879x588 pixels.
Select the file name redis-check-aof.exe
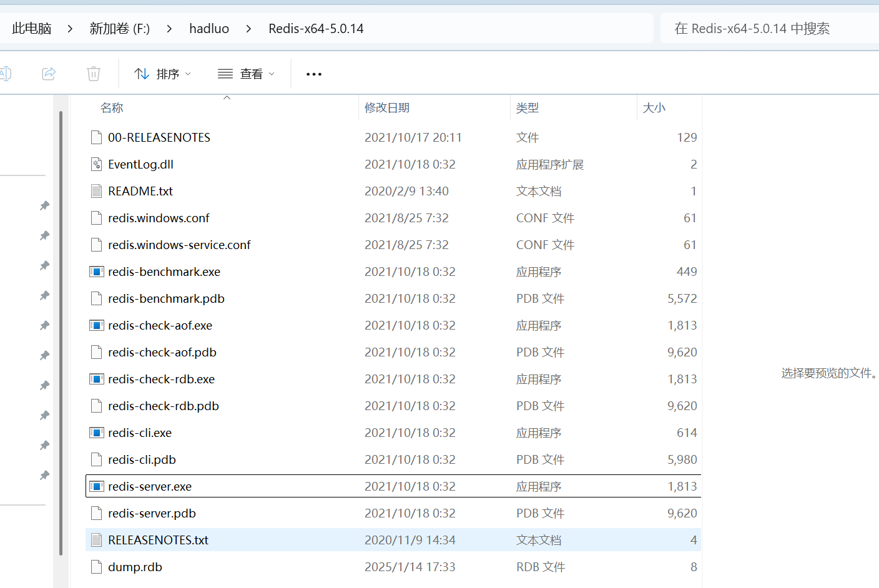coord(160,325)
